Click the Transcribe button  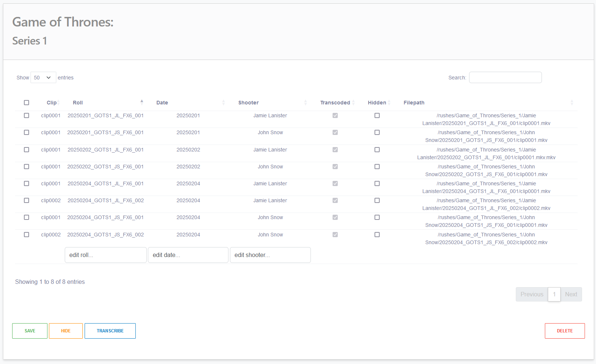tap(110, 331)
